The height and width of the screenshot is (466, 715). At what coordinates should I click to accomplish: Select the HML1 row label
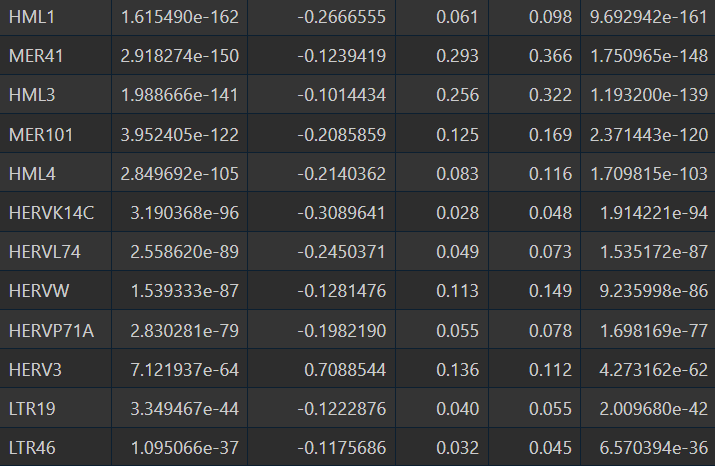[33, 19]
